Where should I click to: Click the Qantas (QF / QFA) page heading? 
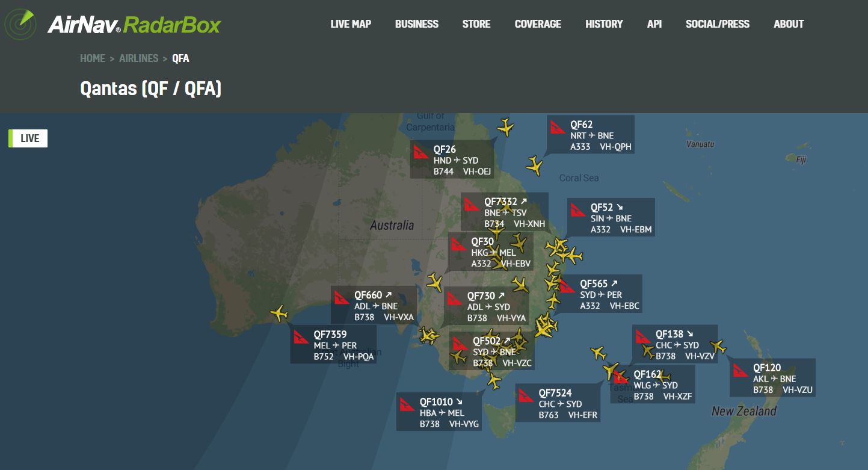pyautogui.click(x=151, y=88)
